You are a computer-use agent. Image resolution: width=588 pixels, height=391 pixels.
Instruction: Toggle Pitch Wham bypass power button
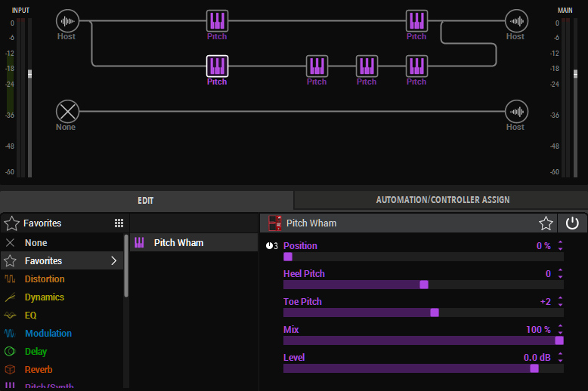pyautogui.click(x=572, y=223)
